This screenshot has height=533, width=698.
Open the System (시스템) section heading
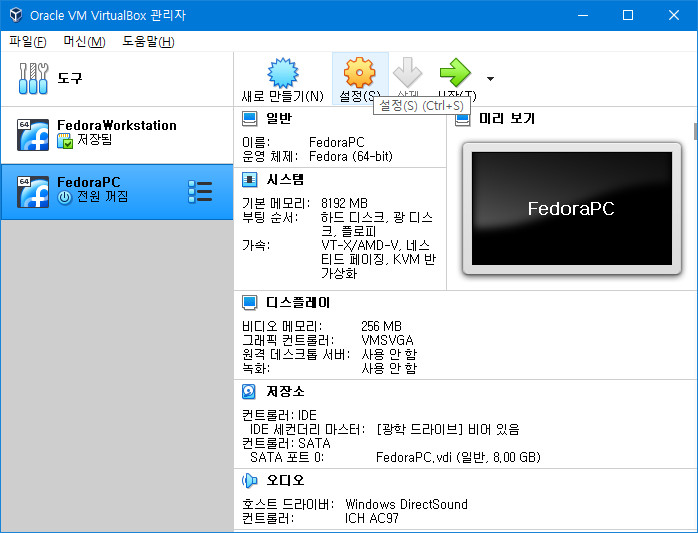[x=285, y=179]
